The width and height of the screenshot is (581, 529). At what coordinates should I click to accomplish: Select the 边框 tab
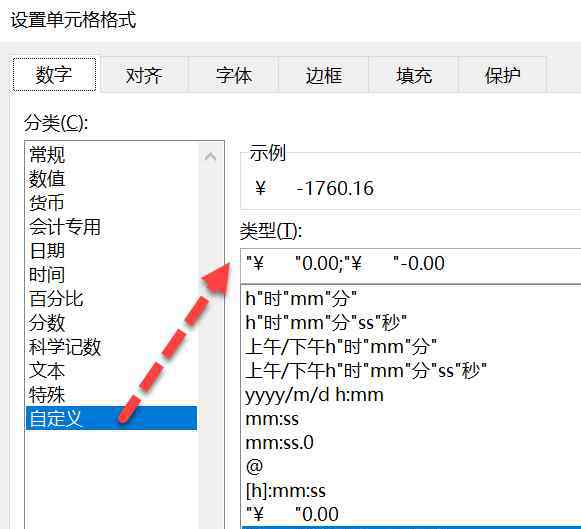coord(324,74)
